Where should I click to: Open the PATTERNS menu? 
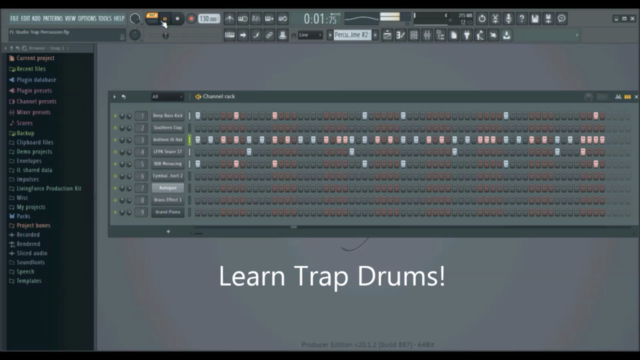[53, 18]
